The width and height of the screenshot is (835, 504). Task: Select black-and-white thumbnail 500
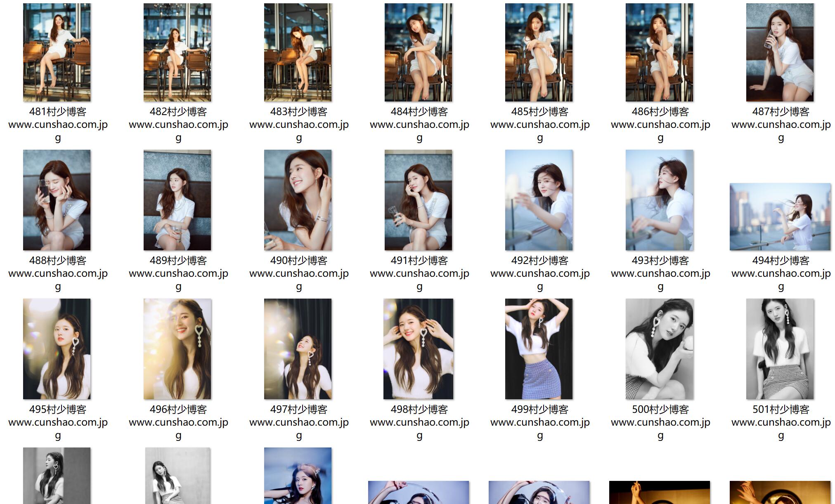(x=660, y=349)
